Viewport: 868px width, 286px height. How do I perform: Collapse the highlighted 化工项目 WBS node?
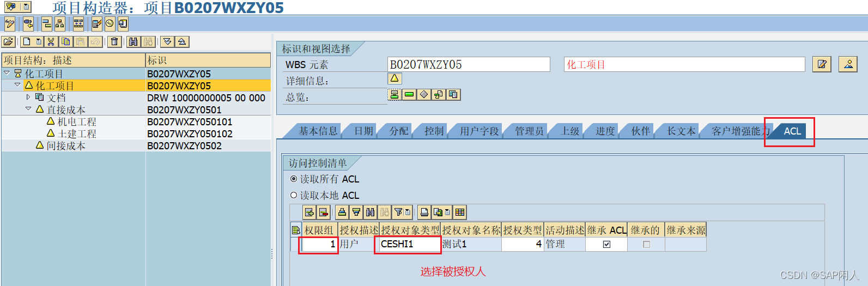pos(17,85)
